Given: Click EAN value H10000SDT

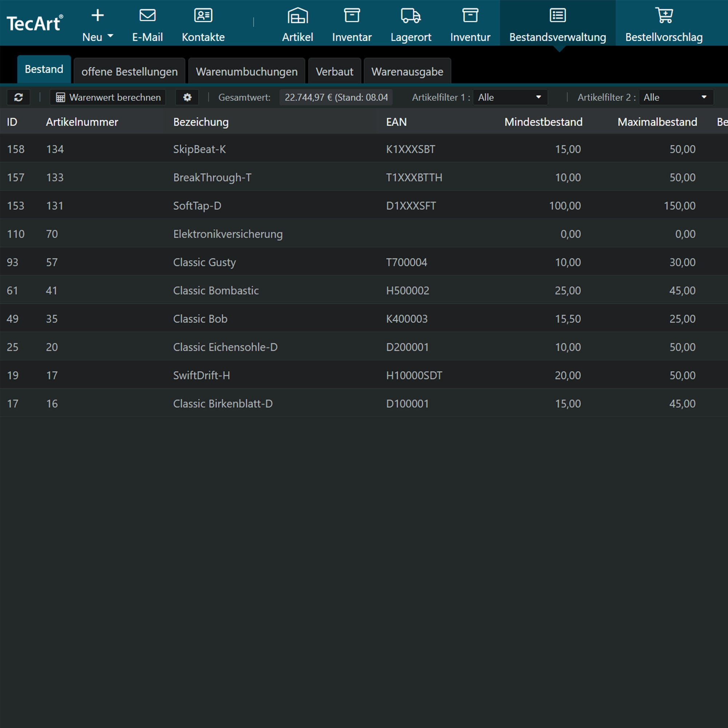Looking at the screenshot, I should click(414, 375).
